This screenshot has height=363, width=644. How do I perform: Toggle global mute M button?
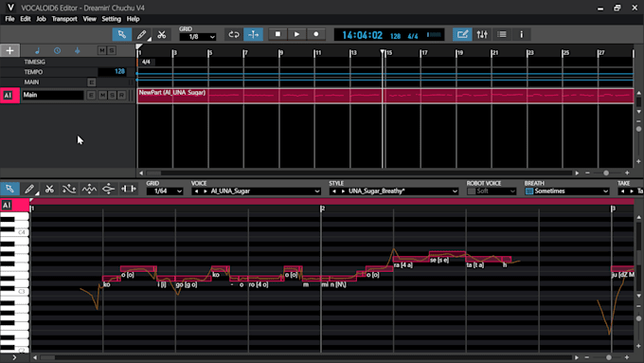tap(102, 50)
